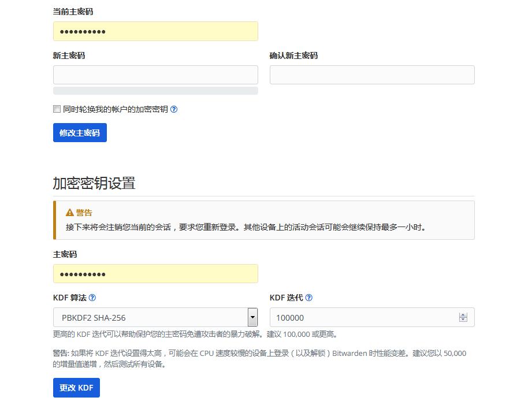Click the warning triangle in the 警告 banner
The image size is (532, 401).
69,212
